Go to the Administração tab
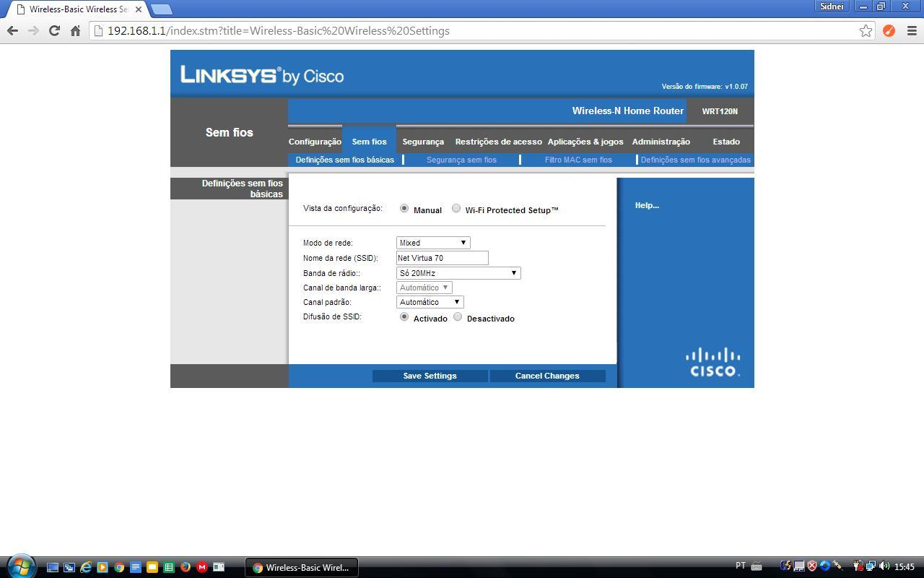The height and width of the screenshot is (578, 924). click(661, 142)
